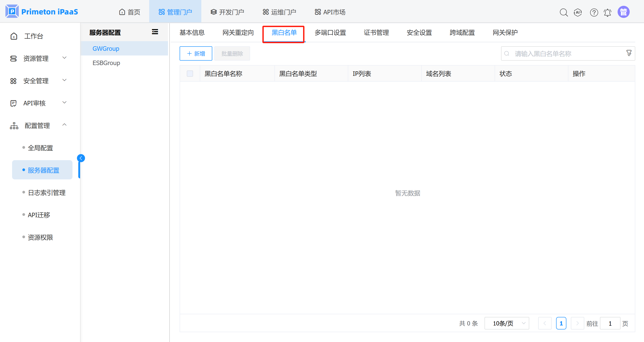Switch to the 证书管理 tab
The width and height of the screenshot is (644, 342).
[x=376, y=32]
